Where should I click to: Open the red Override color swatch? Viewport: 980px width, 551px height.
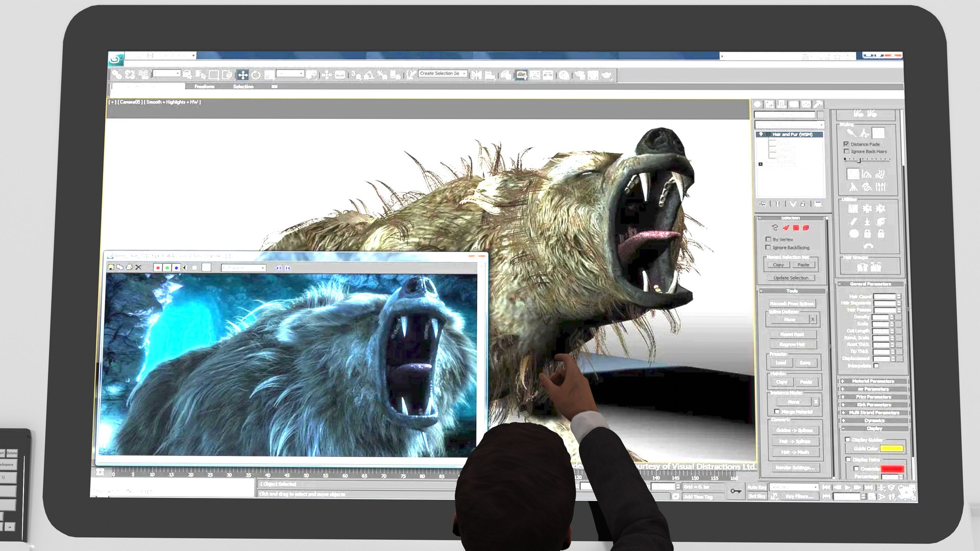coord(893,469)
